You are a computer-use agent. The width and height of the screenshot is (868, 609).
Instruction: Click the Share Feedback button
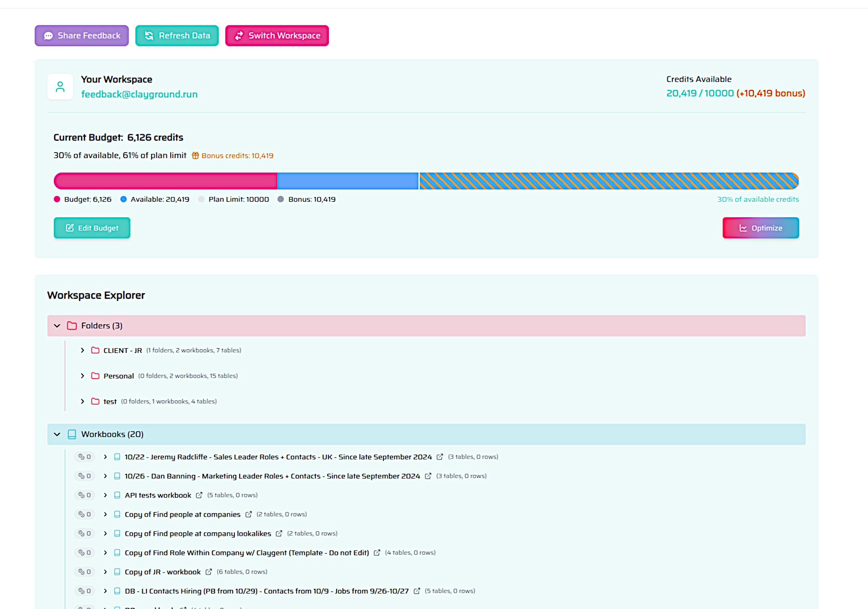[82, 36]
